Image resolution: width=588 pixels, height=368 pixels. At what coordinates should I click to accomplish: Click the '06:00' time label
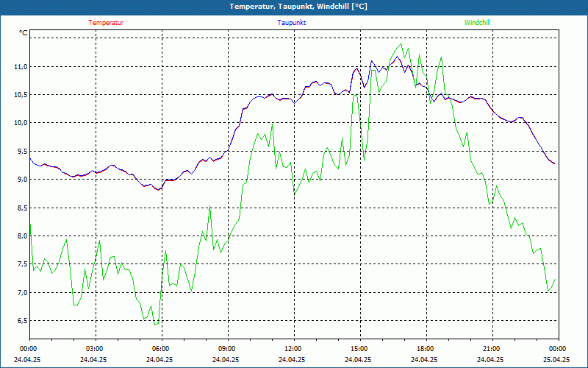[x=160, y=349]
